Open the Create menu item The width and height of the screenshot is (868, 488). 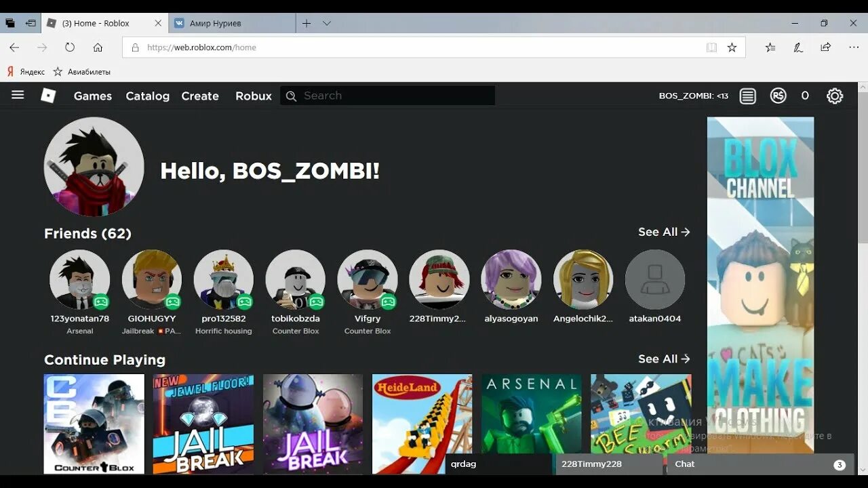coord(200,96)
